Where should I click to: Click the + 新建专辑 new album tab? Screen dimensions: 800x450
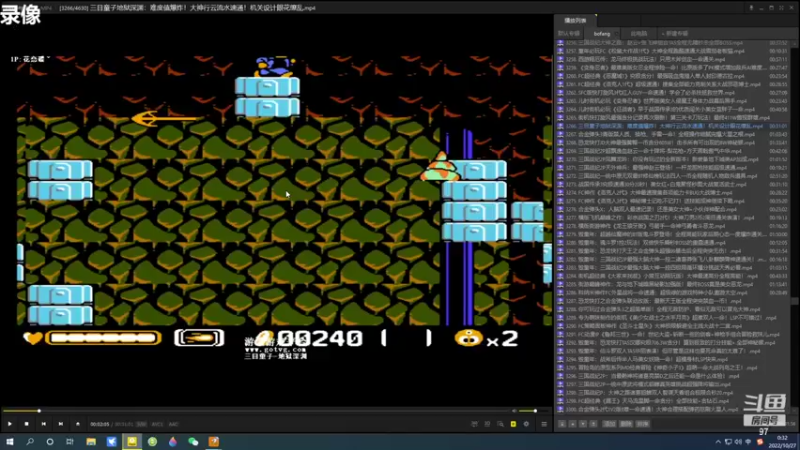click(675, 34)
